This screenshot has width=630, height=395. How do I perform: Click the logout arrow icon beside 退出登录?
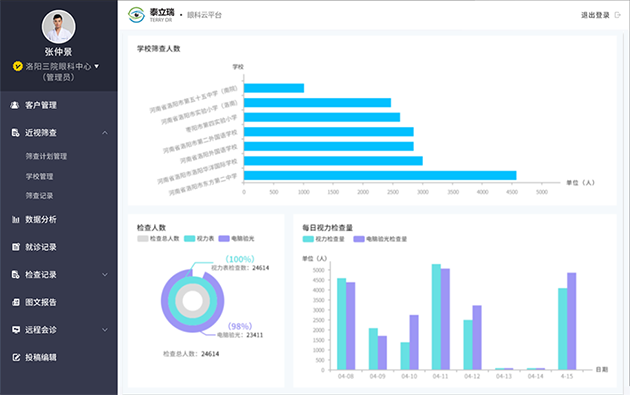pos(618,15)
